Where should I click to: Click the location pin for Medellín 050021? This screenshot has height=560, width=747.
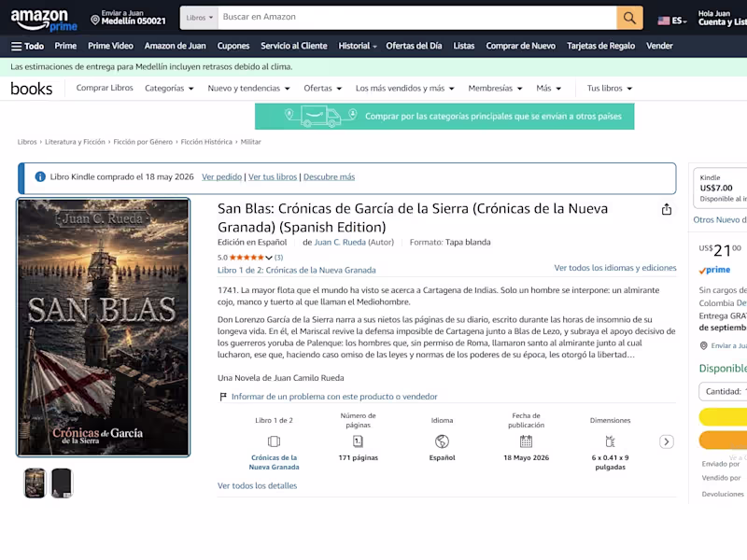95,20
